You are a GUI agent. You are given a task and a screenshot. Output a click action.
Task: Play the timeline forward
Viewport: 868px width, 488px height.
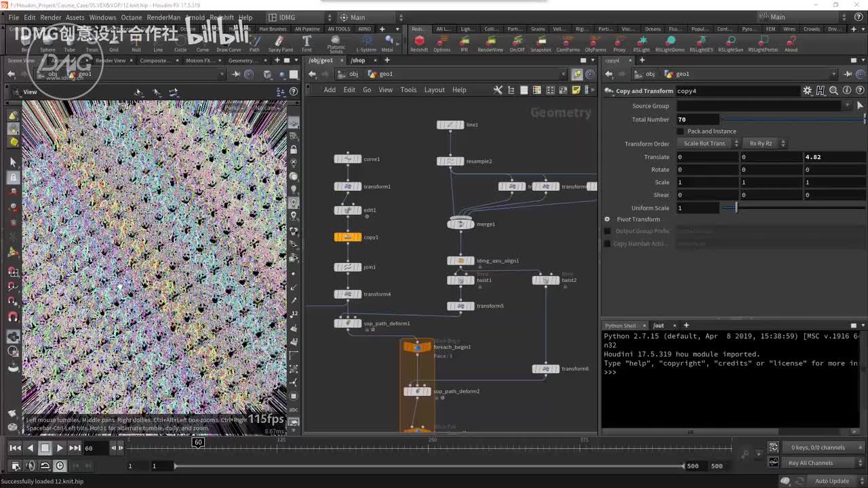[60, 448]
